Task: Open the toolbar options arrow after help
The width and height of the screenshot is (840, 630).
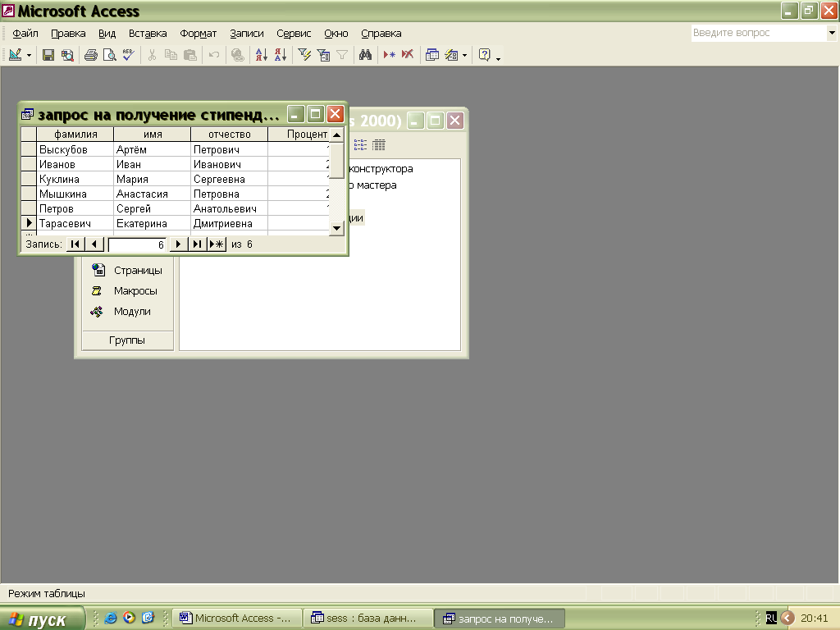Action: [x=498, y=57]
